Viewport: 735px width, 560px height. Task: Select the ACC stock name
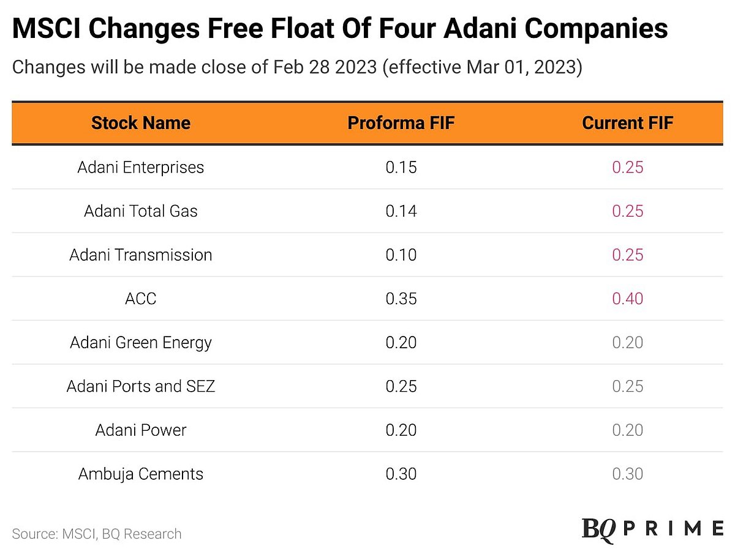point(140,299)
